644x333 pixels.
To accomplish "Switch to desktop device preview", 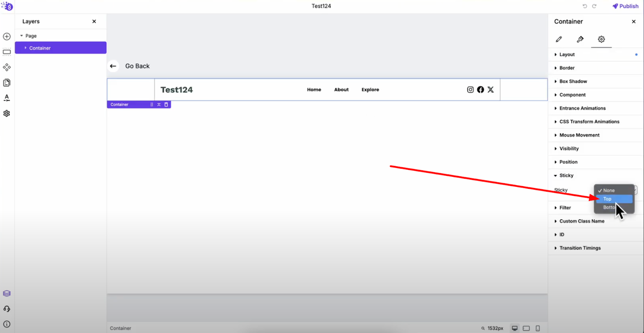I will (515, 328).
